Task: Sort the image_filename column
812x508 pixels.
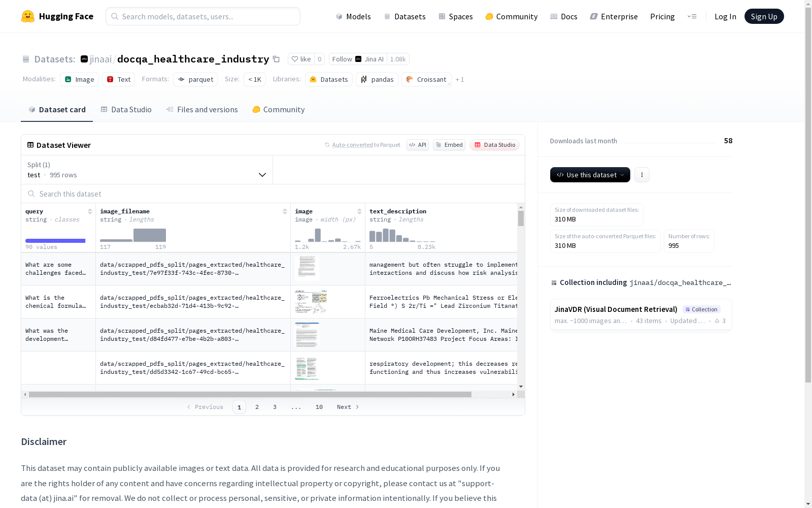Action: tap(285, 211)
